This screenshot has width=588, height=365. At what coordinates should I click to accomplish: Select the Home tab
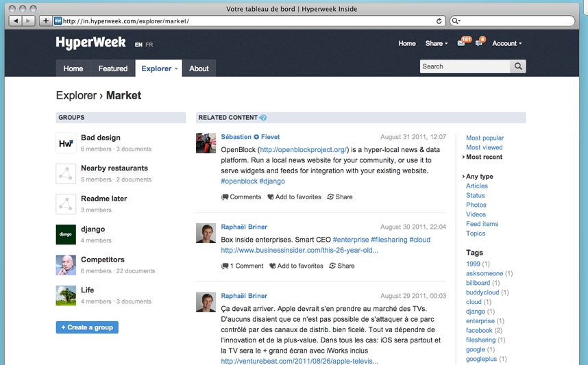pyautogui.click(x=73, y=68)
